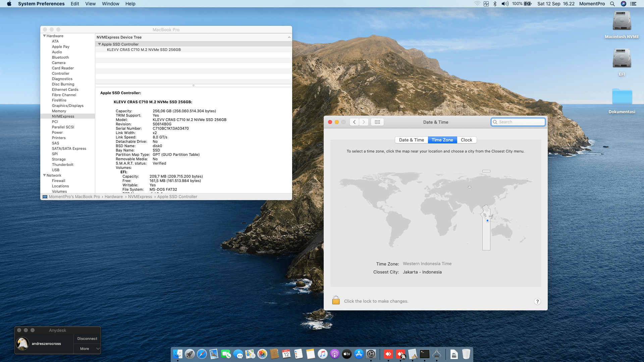Click the volume icon in menu bar

point(505,4)
